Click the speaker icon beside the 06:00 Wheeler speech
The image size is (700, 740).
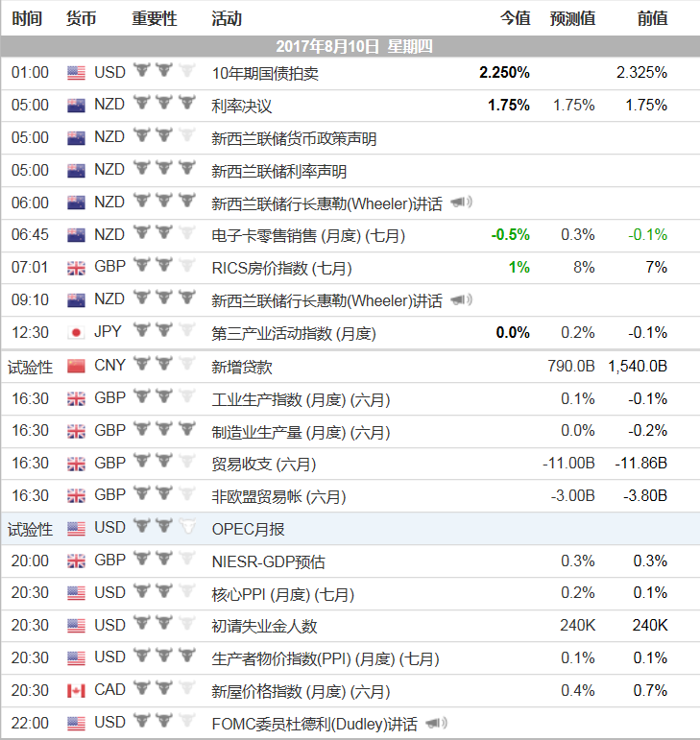[x=461, y=203]
